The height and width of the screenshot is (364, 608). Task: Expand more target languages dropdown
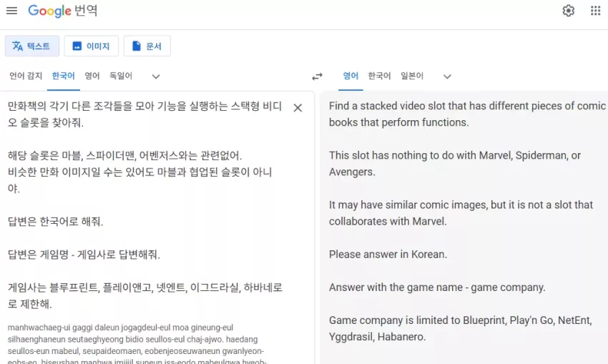(447, 77)
